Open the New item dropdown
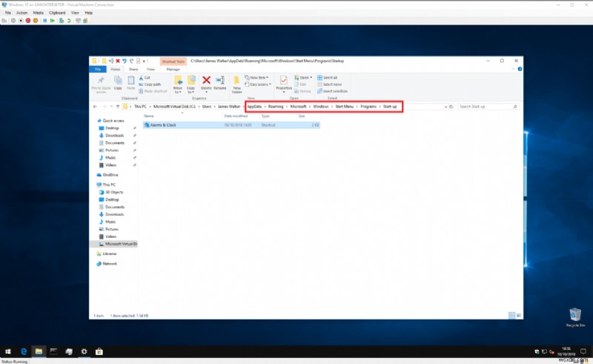The image size is (593, 364). coord(256,78)
